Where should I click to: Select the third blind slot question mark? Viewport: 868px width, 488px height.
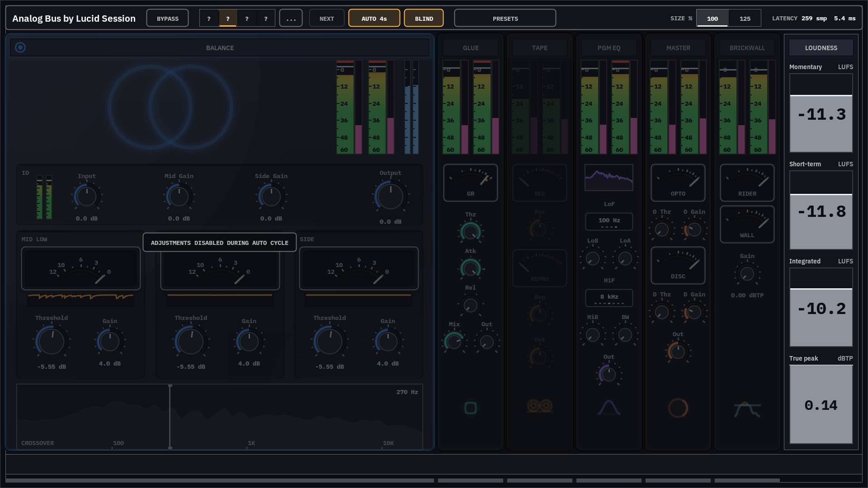click(247, 18)
